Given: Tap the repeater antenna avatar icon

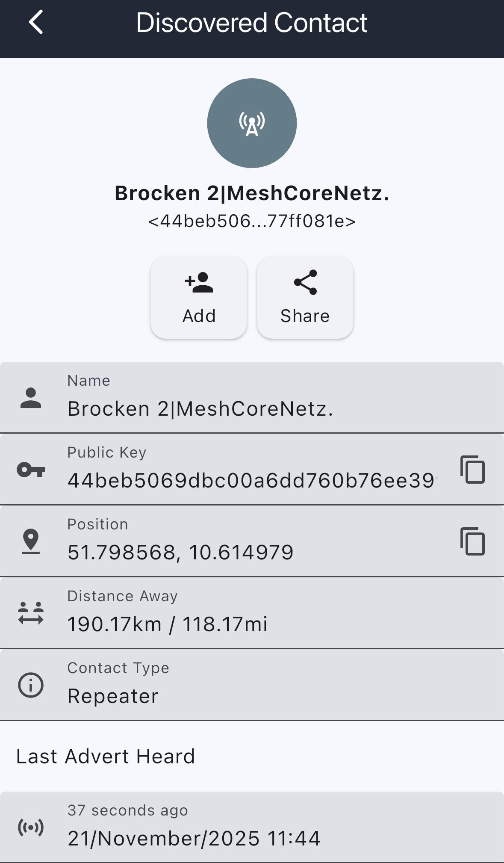Looking at the screenshot, I should coord(252,123).
